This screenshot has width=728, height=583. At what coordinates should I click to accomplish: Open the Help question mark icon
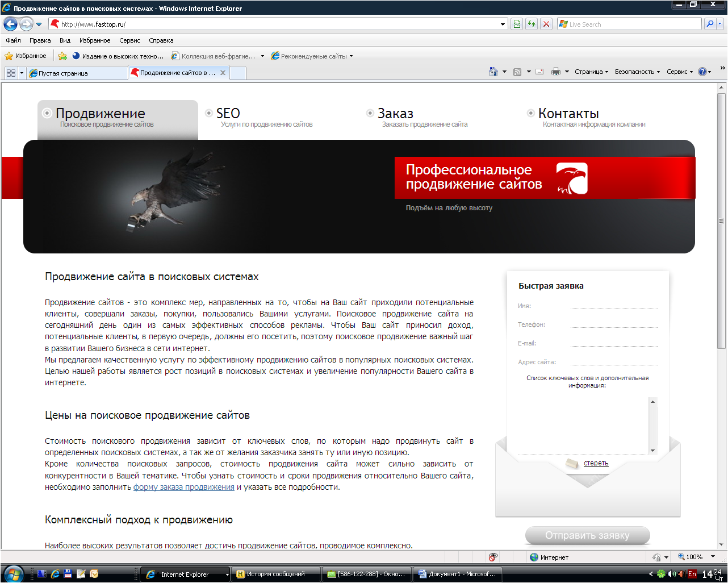(702, 72)
